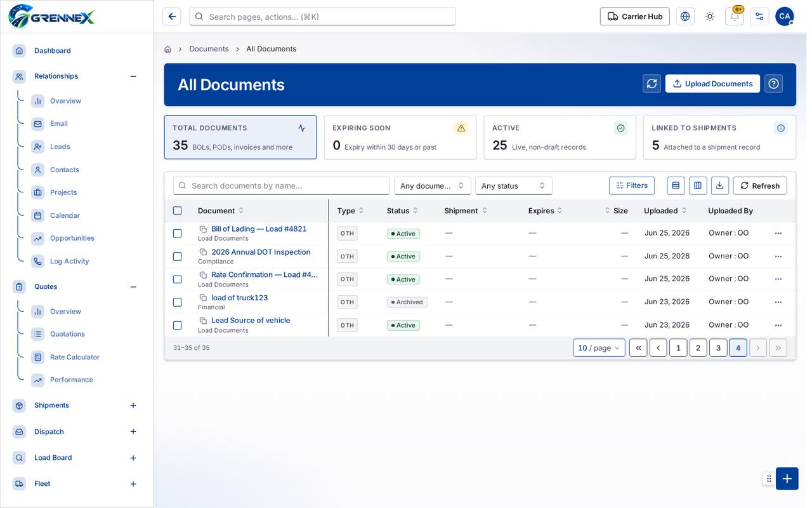Image resolution: width=812 pixels, height=508 pixels.
Task: Open the Filters button
Action: click(x=632, y=185)
